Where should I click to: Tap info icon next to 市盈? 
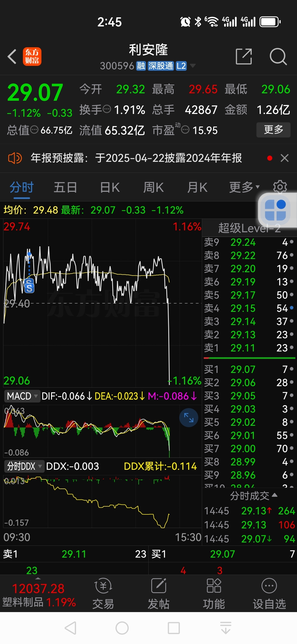pos(185,129)
